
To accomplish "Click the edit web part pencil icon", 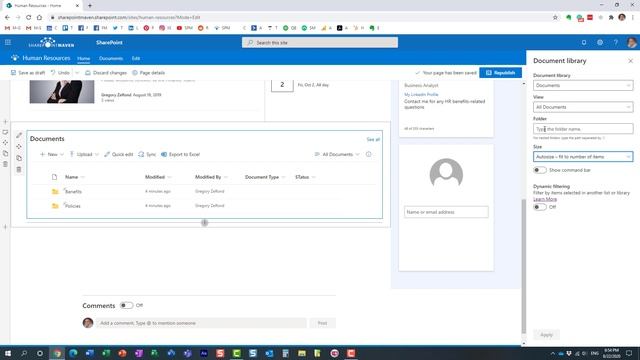I will (19, 135).
